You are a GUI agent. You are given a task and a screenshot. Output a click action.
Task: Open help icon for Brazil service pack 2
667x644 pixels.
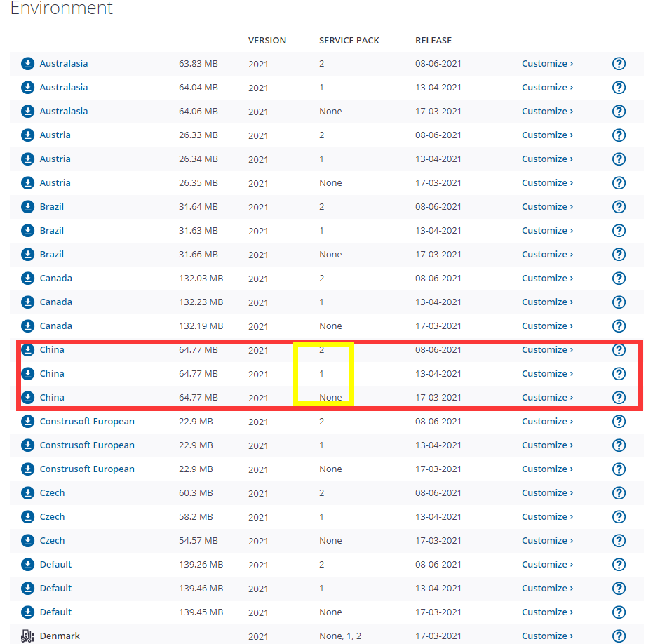(619, 207)
